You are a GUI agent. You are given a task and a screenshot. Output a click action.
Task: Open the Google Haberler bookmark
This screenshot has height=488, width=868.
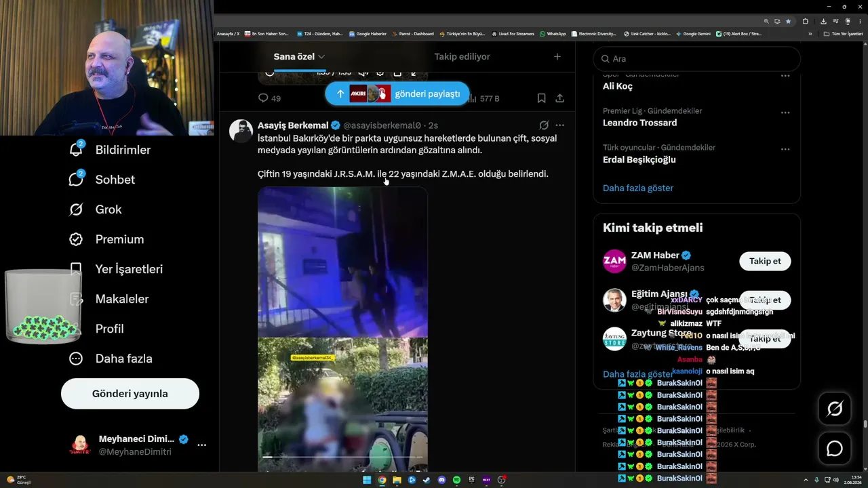pos(368,34)
